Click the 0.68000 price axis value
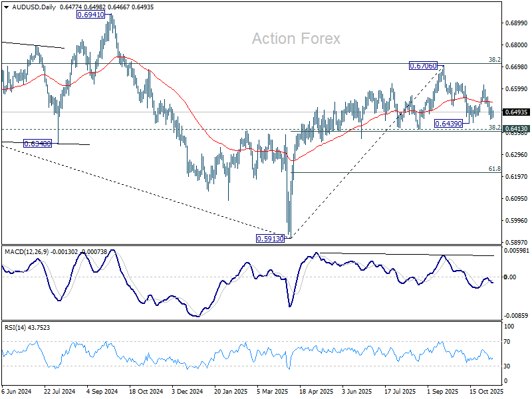532x399 pixels. 516,45
